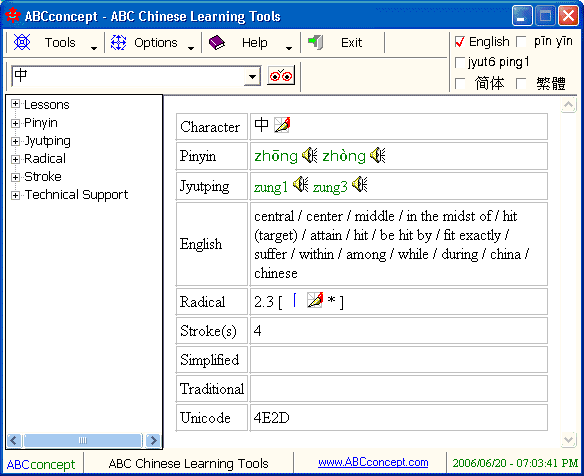Minimize the ABCconcept window
This screenshot has height=476, width=584.
[x=522, y=16]
